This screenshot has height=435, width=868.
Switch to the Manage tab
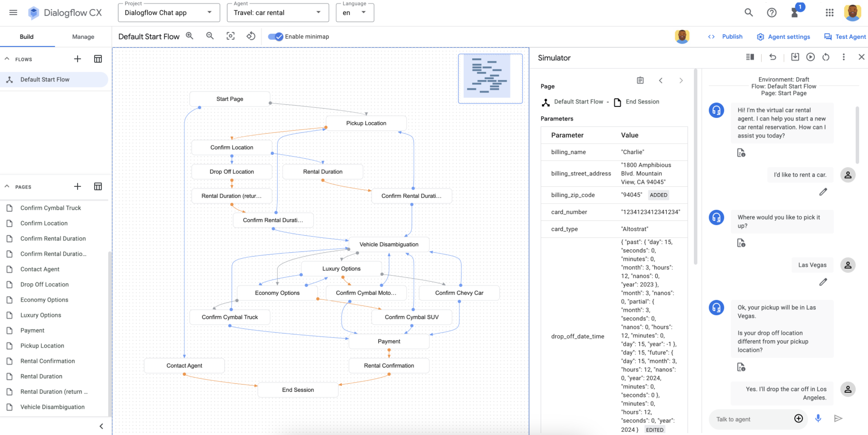(83, 37)
